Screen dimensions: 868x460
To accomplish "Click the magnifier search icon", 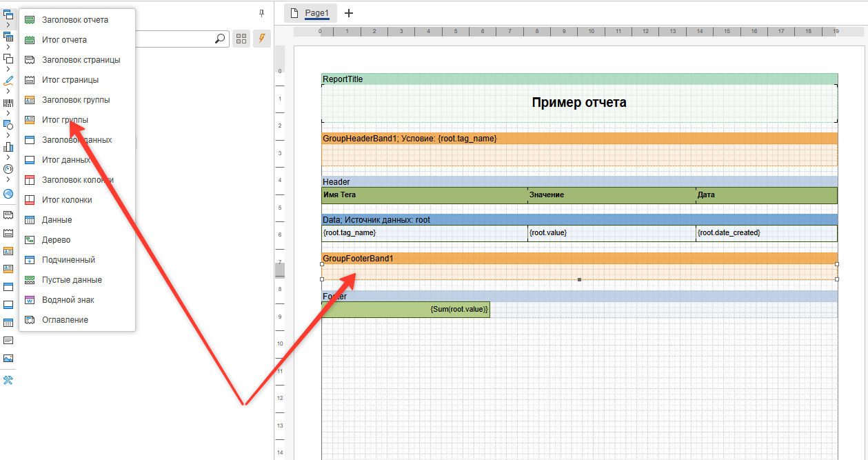I will pyautogui.click(x=220, y=39).
